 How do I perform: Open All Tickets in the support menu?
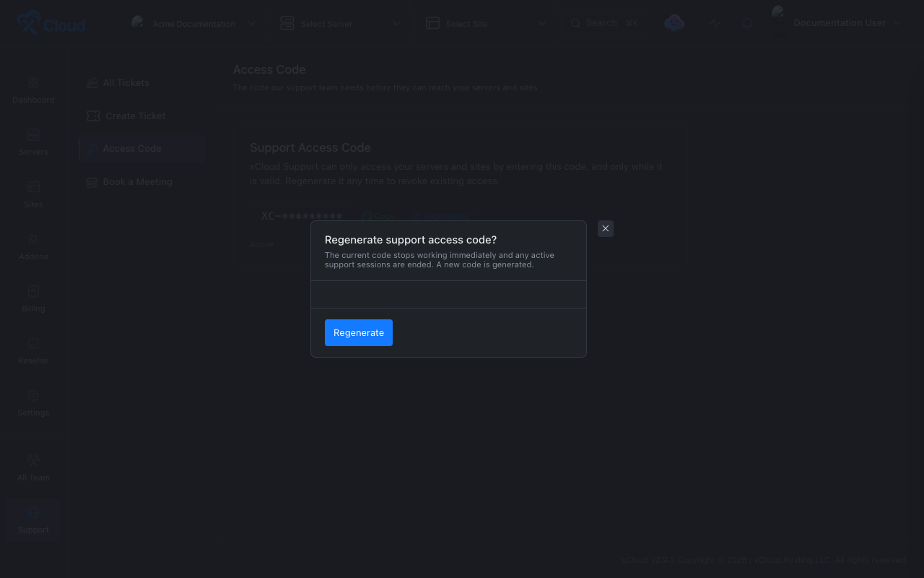coord(141,83)
